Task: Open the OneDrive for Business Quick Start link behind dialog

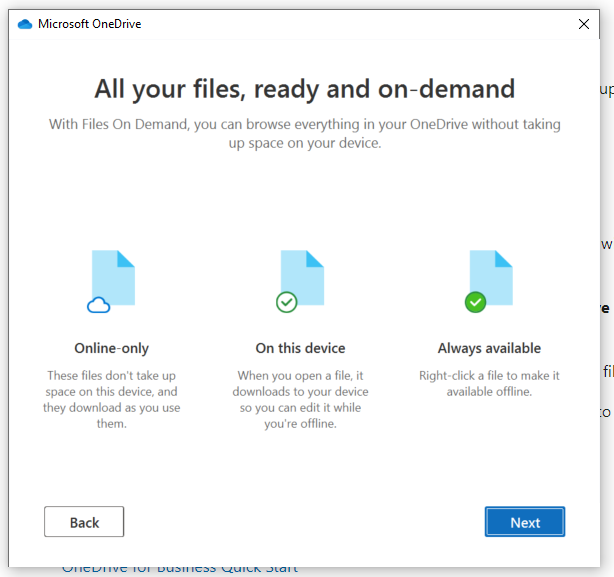Action: (x=180, y=568)
